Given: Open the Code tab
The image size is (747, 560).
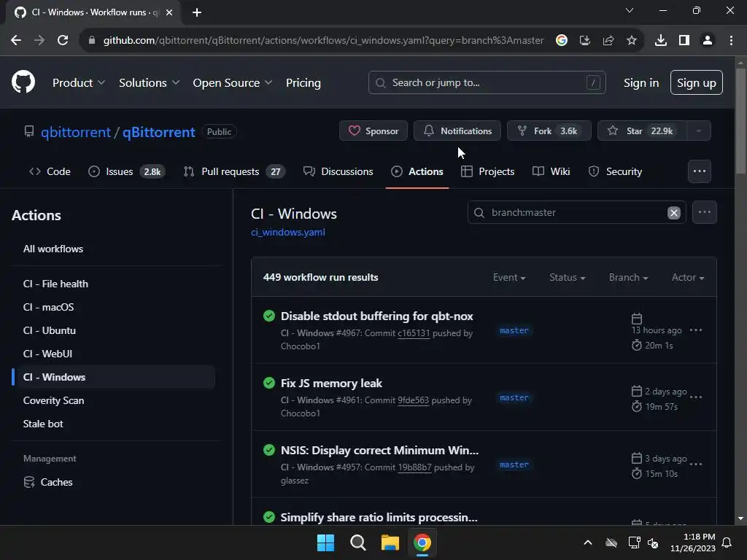Looking at the screenshot, I should pos(50,171).
